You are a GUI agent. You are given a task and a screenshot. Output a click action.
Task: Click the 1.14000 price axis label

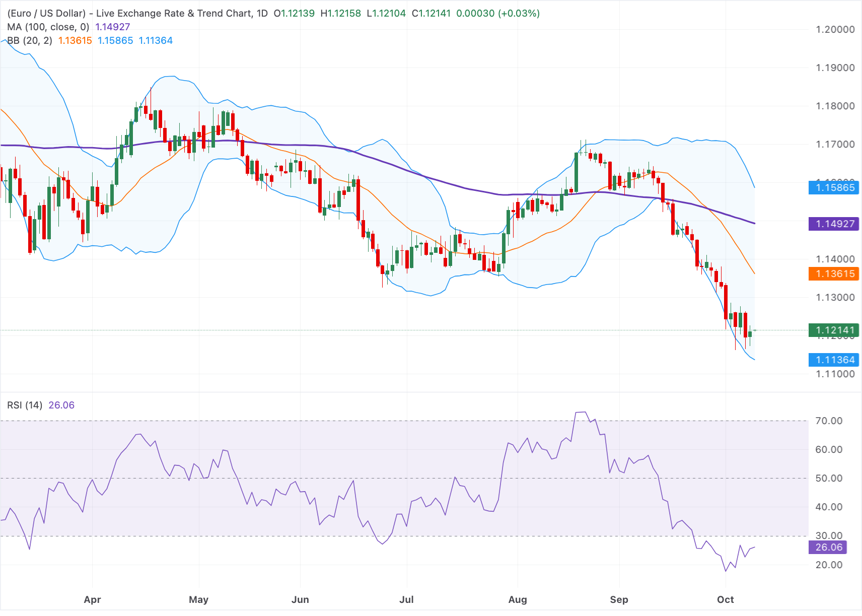tap(835, 259)
